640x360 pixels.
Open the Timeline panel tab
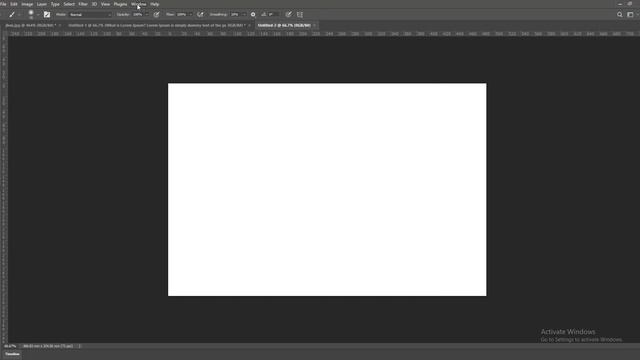point(12,354)
